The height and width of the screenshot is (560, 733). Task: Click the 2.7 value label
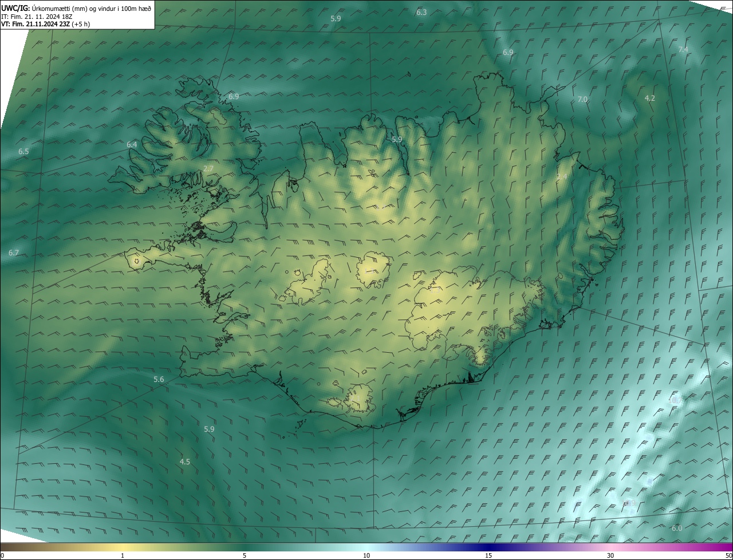[208, 168]
